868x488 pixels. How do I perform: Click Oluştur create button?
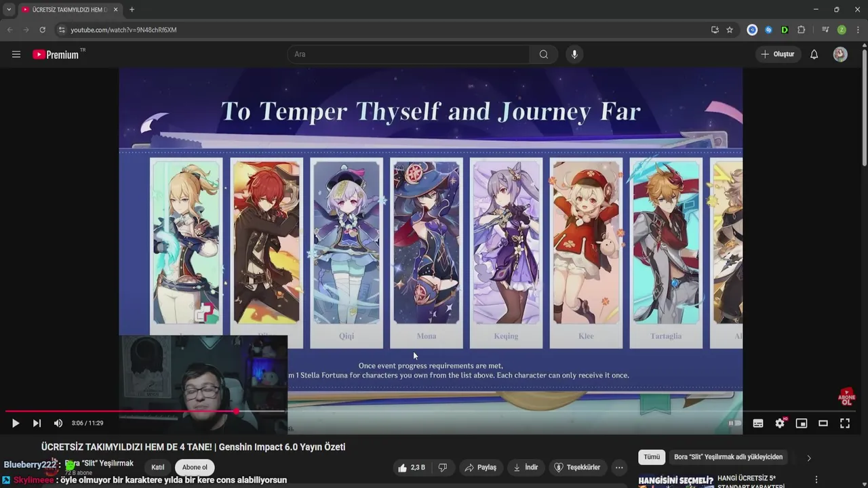pyautogui.click(x=778, y=54)
